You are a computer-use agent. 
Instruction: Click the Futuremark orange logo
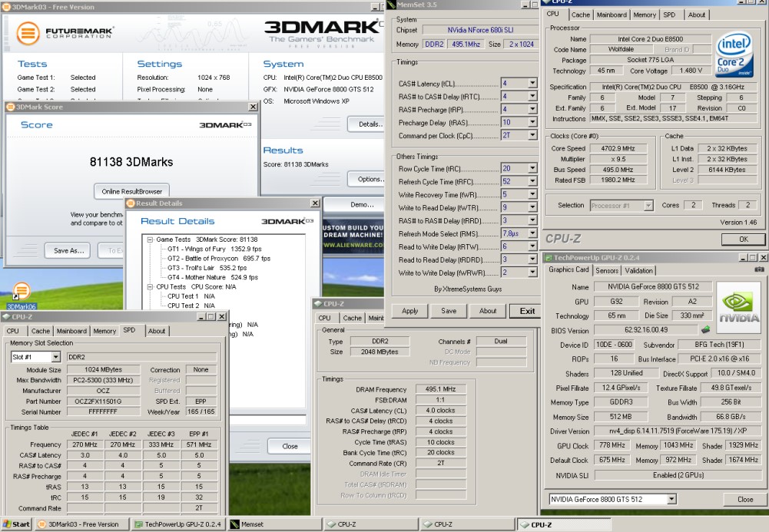pyautogui.click(x=28, y=33)
